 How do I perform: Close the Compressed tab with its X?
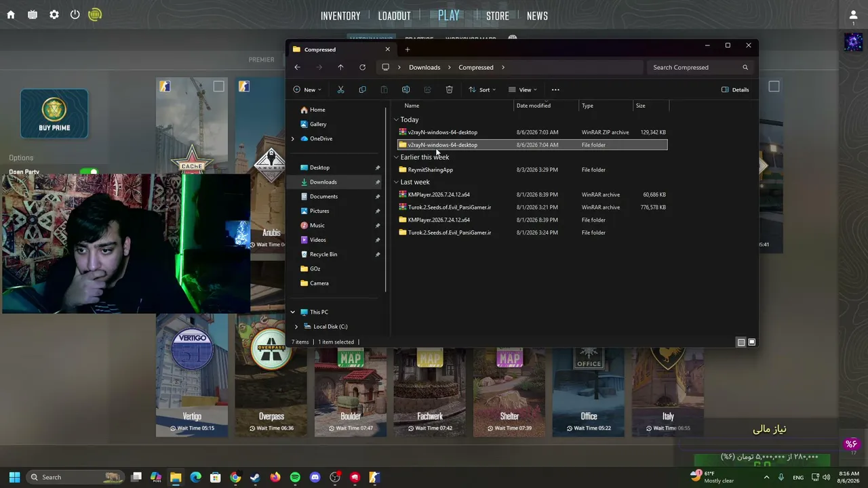(388, 49)
